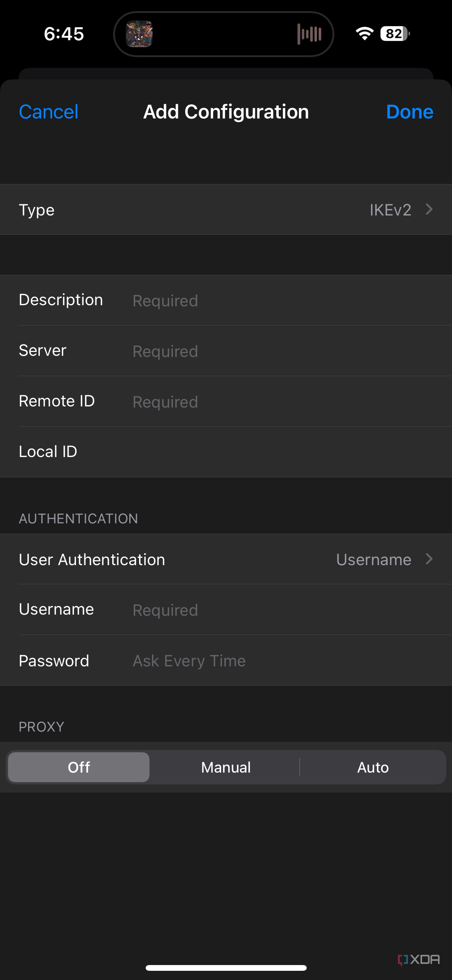Image resolution: width=452 pixels, height=980 pixels.
Task: Tap the battery 82 indicator
Action: tap(395, 34)
